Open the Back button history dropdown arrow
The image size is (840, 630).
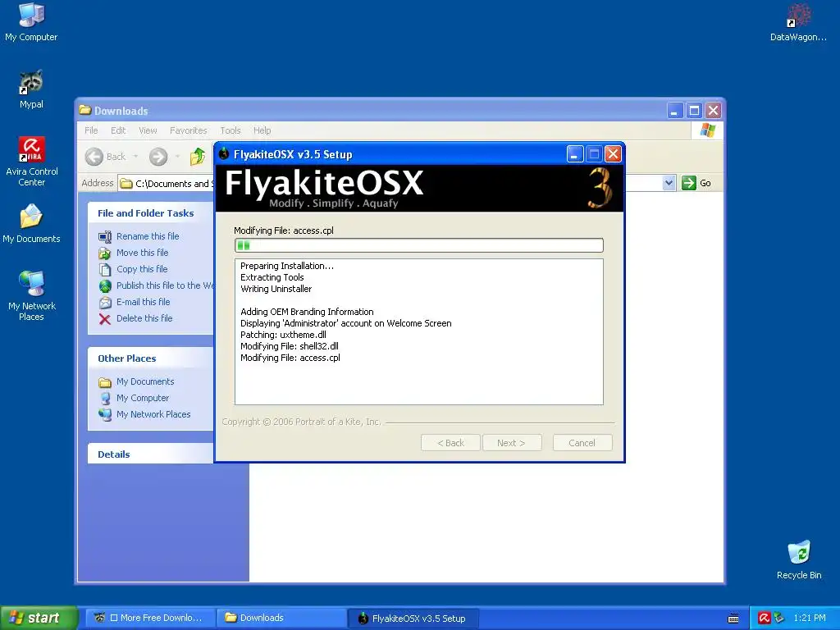coord(135,157)
